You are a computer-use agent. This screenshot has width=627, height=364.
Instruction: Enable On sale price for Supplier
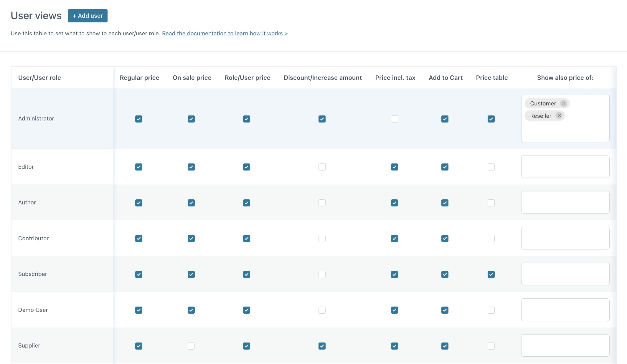pos(191,346)
